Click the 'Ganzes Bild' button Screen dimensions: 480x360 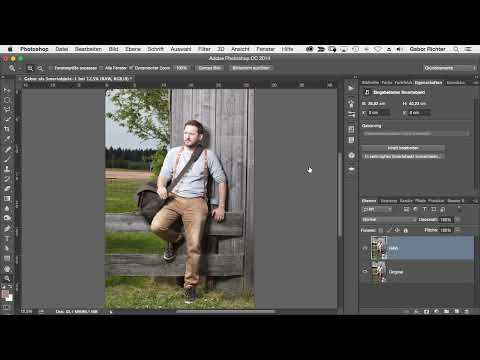click(x=210, y=68)
